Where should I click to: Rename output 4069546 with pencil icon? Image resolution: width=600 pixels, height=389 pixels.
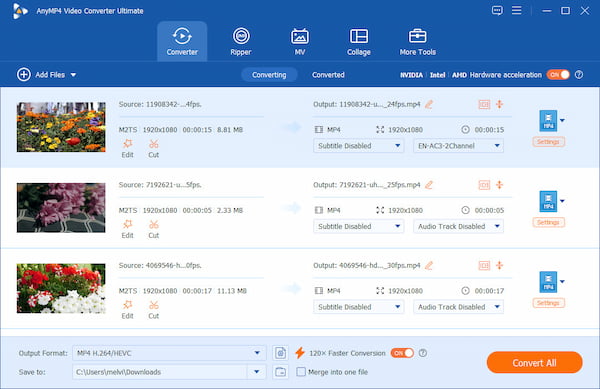click(429, 265)
